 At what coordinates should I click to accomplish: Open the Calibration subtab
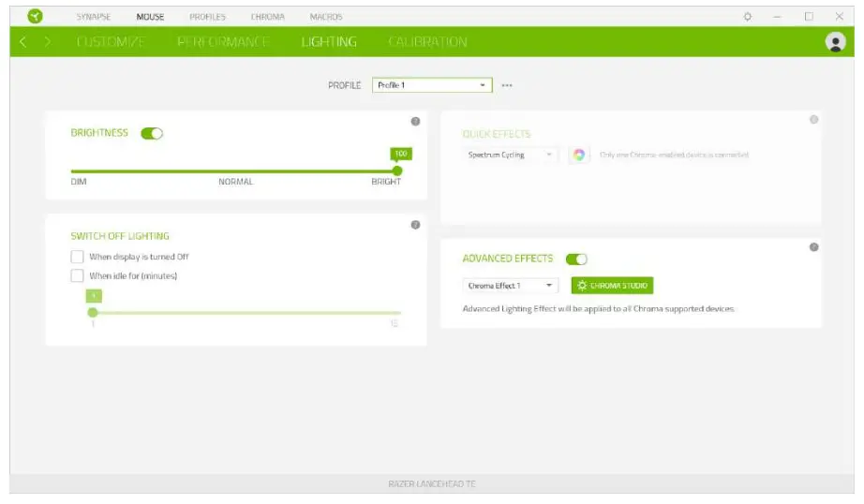click(x=427, y=42)
